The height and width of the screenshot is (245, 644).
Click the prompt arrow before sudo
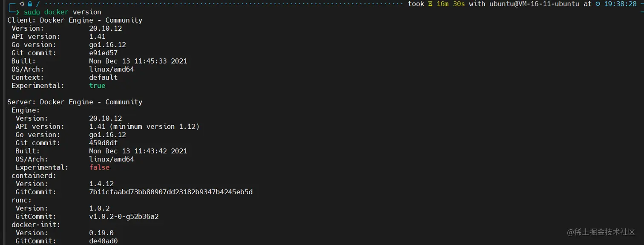[x=17, y=12]
